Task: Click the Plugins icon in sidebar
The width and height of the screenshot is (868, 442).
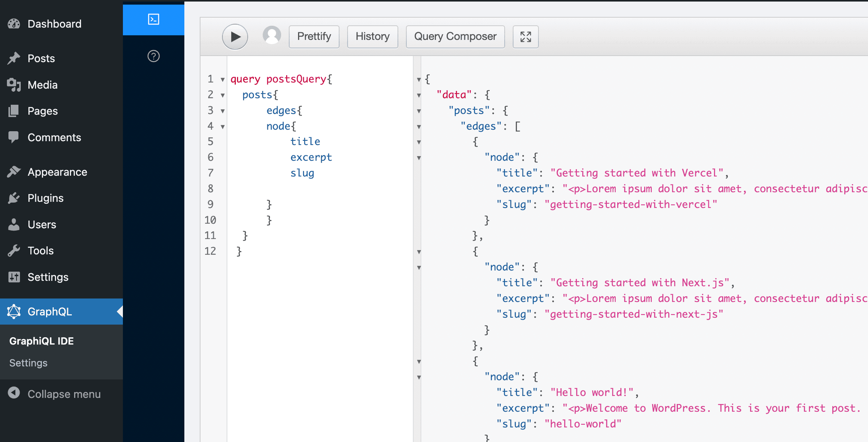Action: pyautogui.click(x=14, y=198)
